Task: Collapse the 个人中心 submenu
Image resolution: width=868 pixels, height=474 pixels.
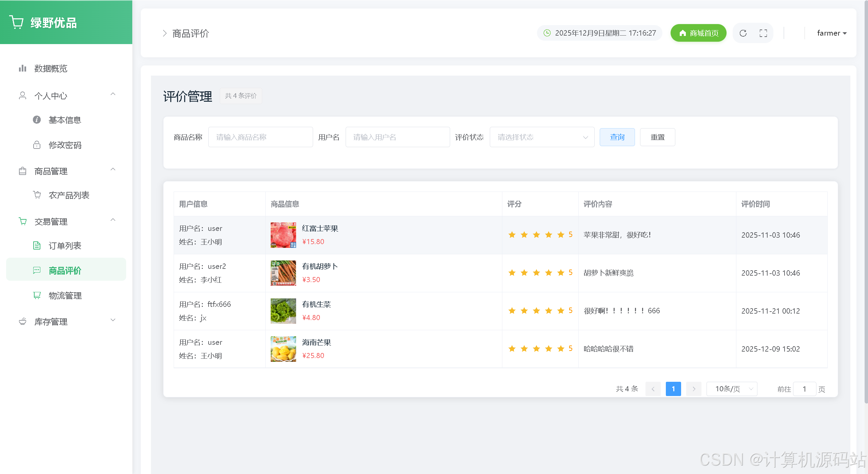Action: [x=113, y=94]
